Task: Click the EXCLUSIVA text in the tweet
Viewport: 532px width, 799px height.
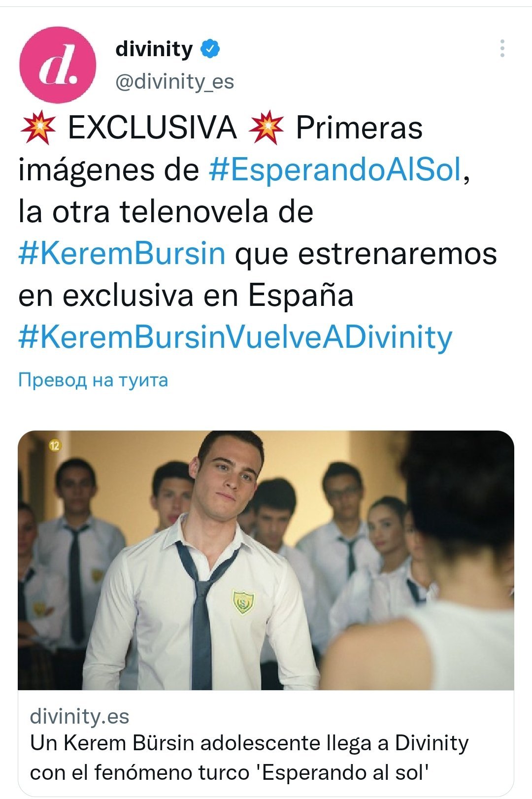Action: tap(152, 128)
